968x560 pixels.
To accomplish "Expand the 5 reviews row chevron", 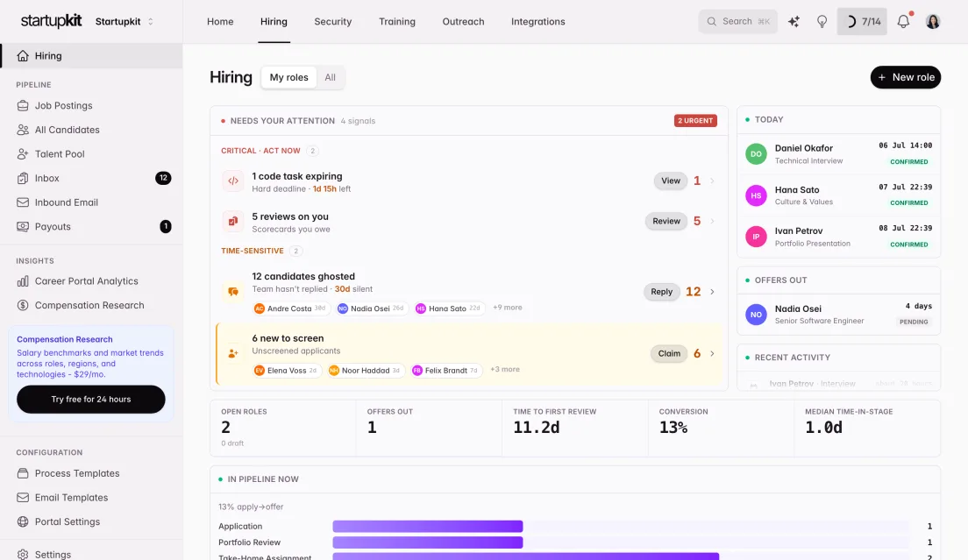I will (x=712, y=222).
